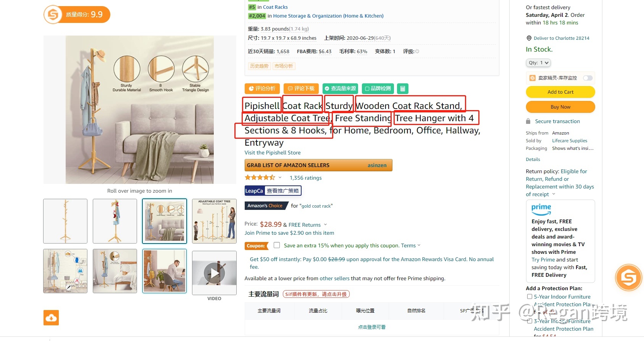The width and height of the screenshot is (644, 341).
Task: Toggle the 库存监控 inventory monitoring switch
Action: (x=588, y=78)
